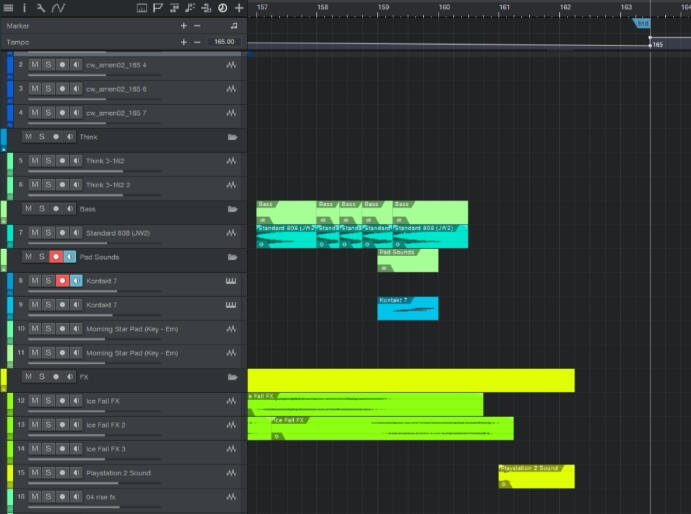
Task: Add a new track with plus icon
Action: tap(239, 8)
